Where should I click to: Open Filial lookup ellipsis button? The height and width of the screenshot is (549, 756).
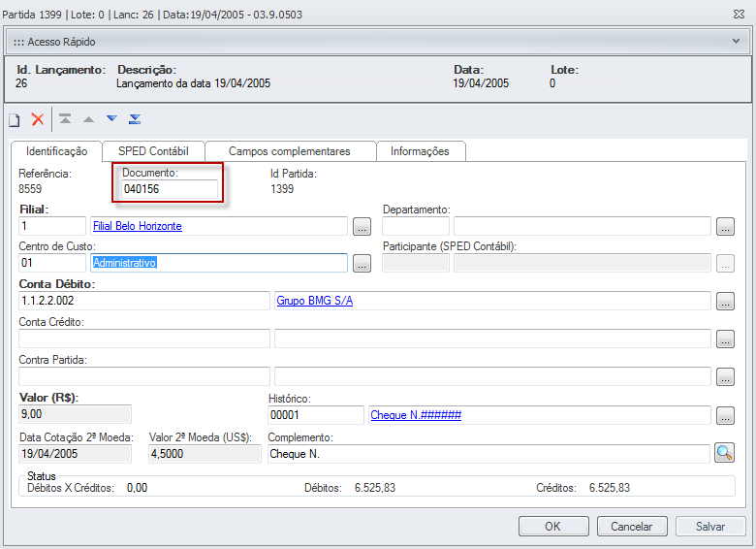point(362,226)
